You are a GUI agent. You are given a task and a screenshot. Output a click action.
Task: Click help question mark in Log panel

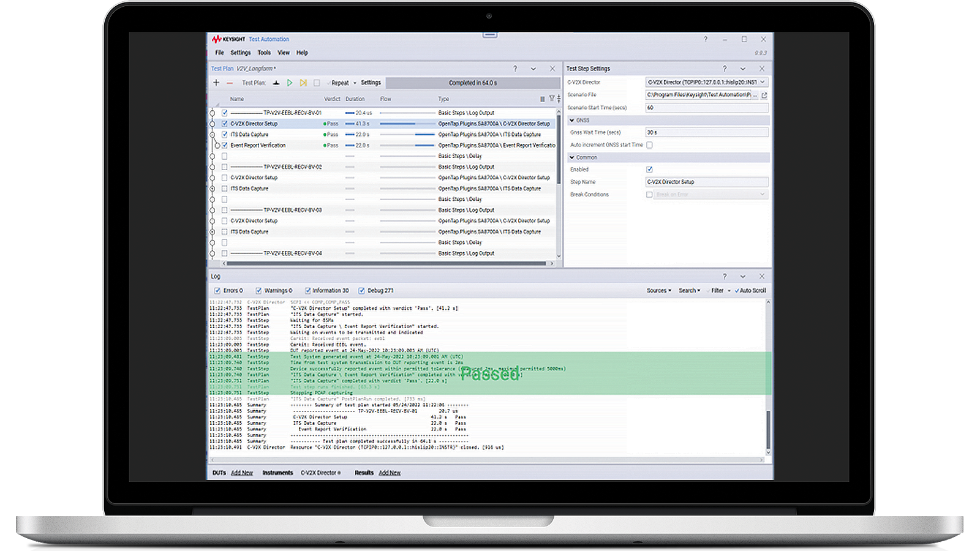(725, 277)
